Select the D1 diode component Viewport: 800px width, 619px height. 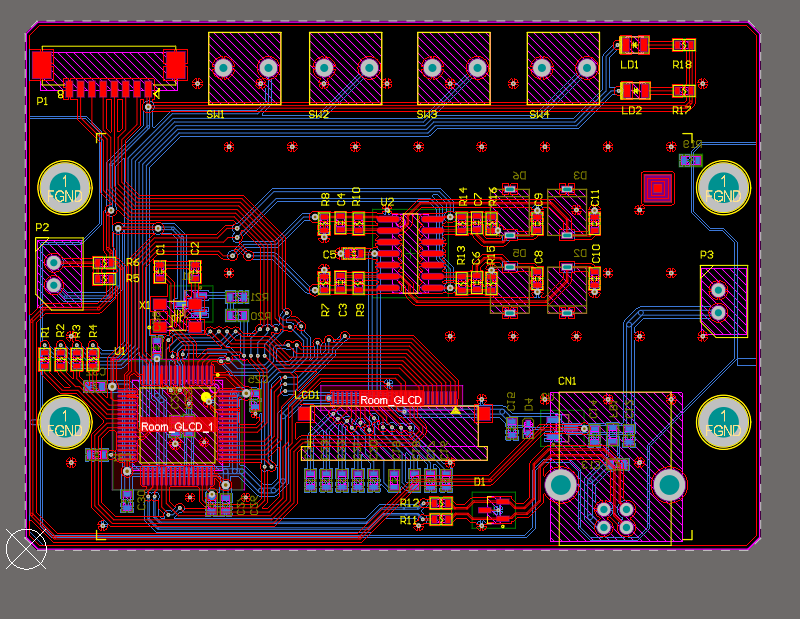click(x=494, y=510)
